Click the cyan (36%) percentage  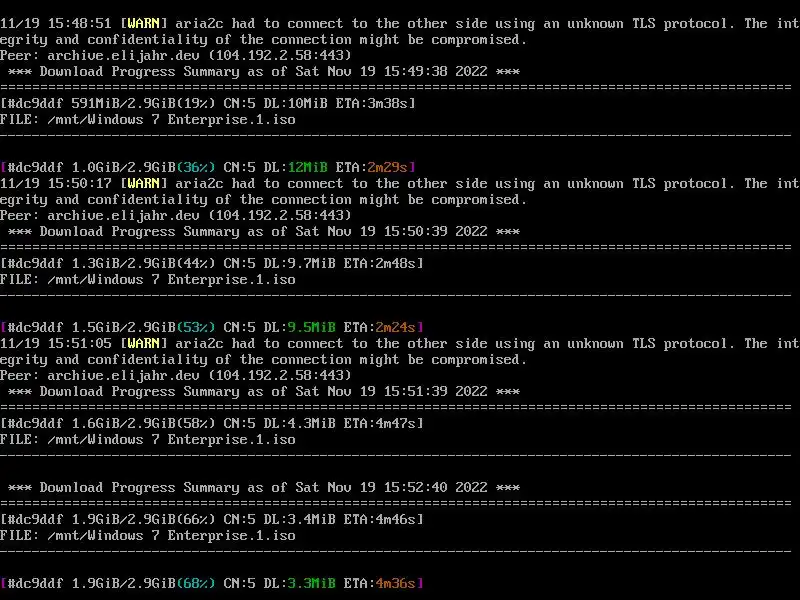[195, 167]
